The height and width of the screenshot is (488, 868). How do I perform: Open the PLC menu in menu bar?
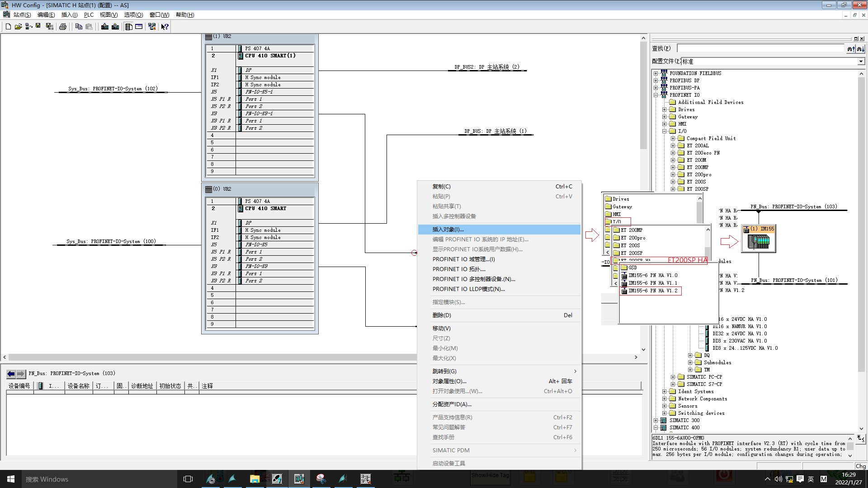pos(89,15)
